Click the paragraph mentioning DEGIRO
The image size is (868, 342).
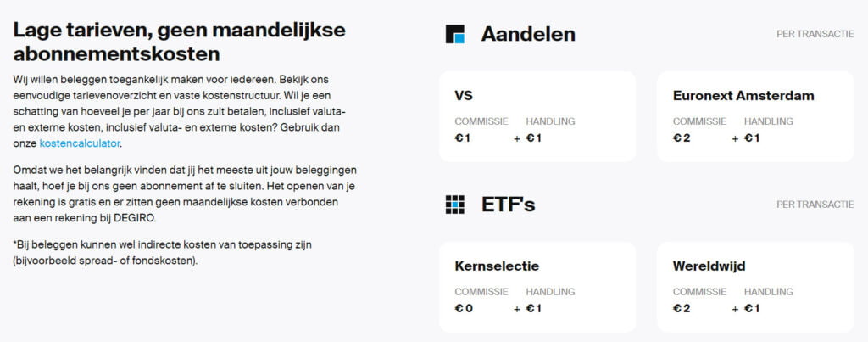coord(185,193)
